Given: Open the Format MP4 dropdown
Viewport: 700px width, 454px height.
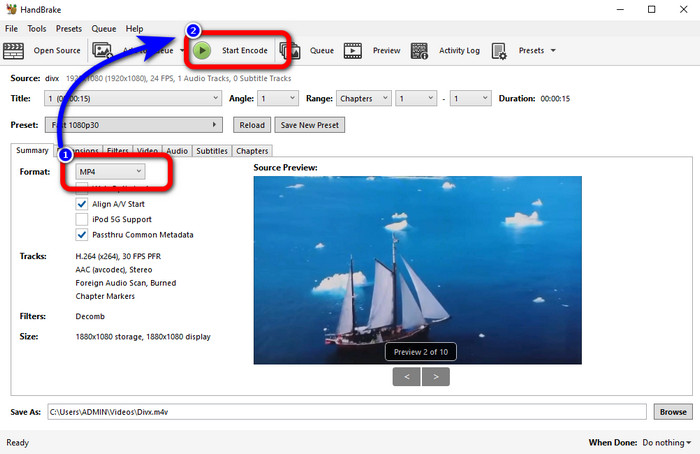Looking at the screenshot, I should 110,171.
